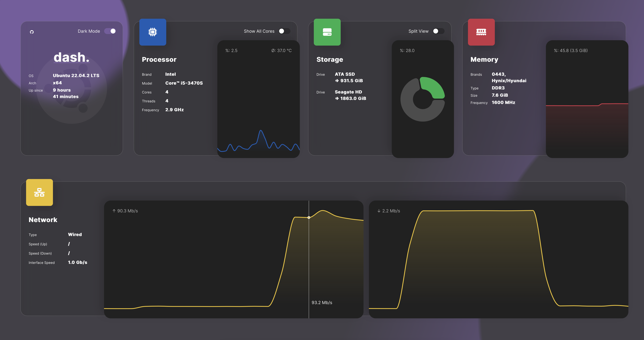644x340 pixels.
Task: Click the dash. title text
Action: 71,57
